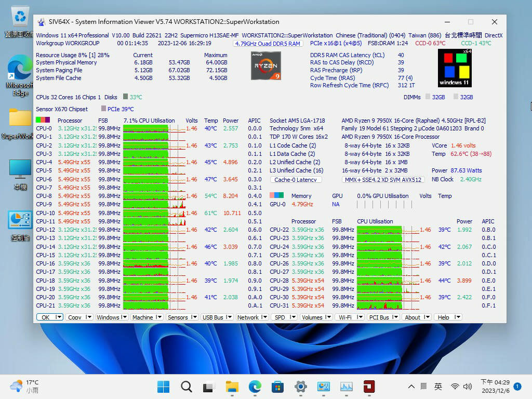Viewport: 532px width, 399px height.
Task: Click the PCI Bus button label
Action: (379, 317)
